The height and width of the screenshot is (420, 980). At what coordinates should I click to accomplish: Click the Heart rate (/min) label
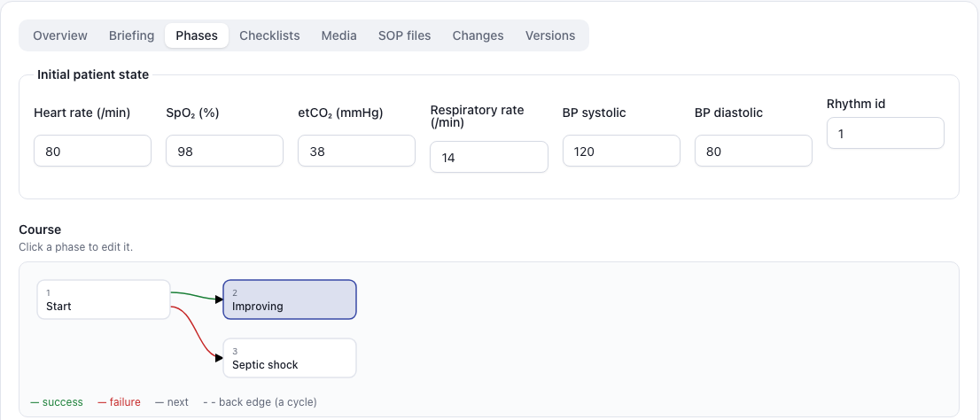[x=82, y=113]
